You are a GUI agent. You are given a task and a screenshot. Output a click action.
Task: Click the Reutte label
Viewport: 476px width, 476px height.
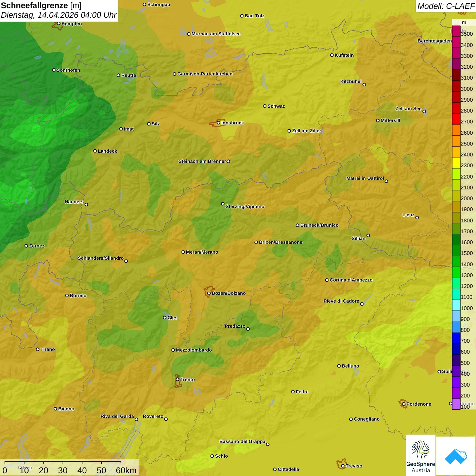129,75
